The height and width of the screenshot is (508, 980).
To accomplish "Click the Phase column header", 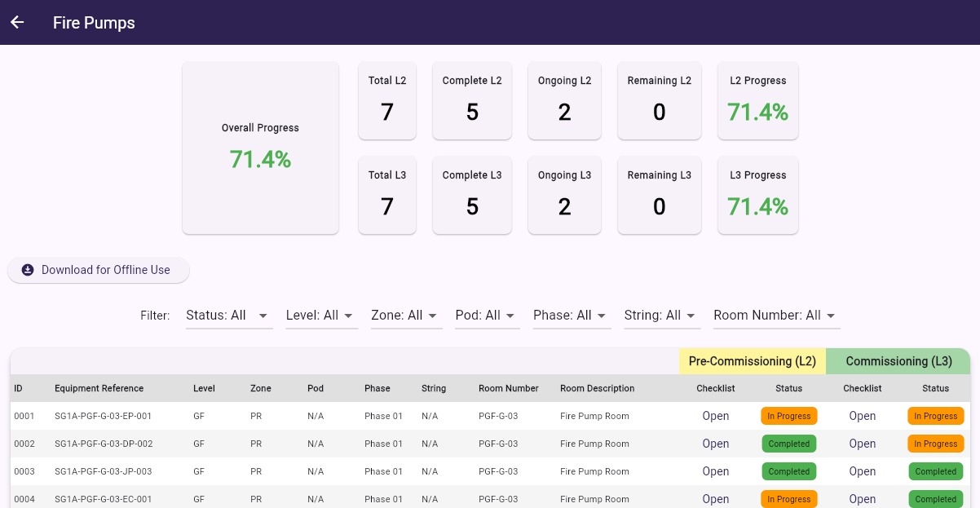I will pos(377,388).
